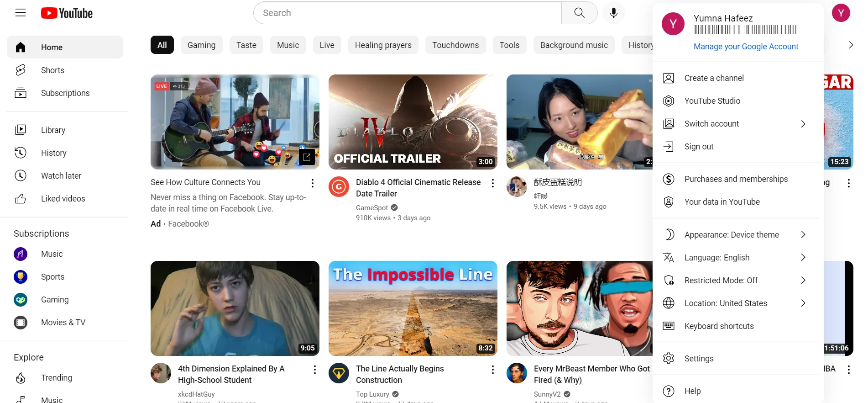Open Liked videos playlist
This screenshot has height=403, width=868.
pos(65,198)
